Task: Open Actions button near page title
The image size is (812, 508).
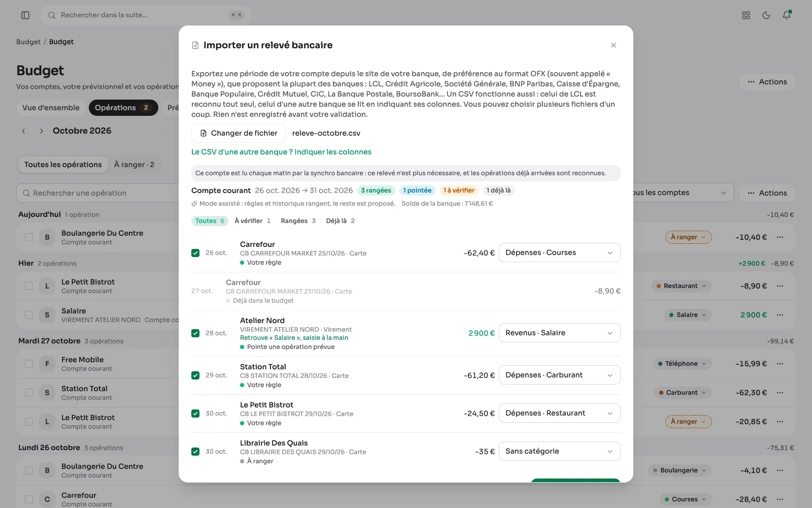Action: (767, 82)
